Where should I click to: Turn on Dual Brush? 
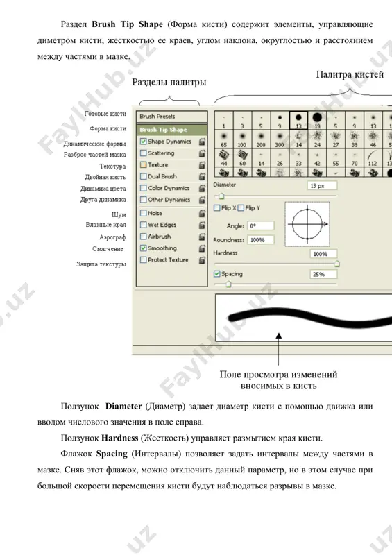click(x=143, y=176)
